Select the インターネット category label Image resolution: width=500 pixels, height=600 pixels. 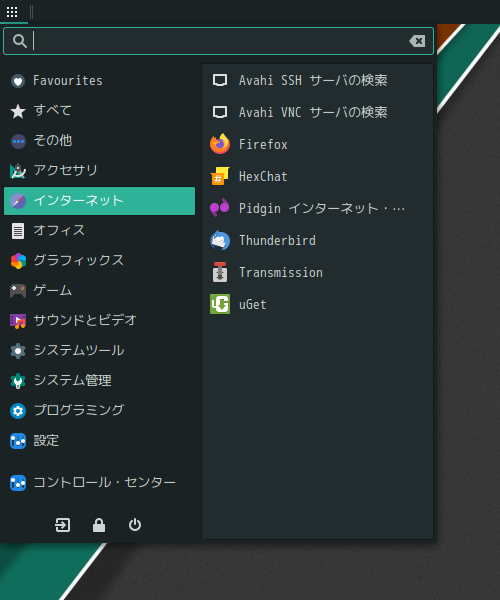pyautogui.click(x=78, y=201)
